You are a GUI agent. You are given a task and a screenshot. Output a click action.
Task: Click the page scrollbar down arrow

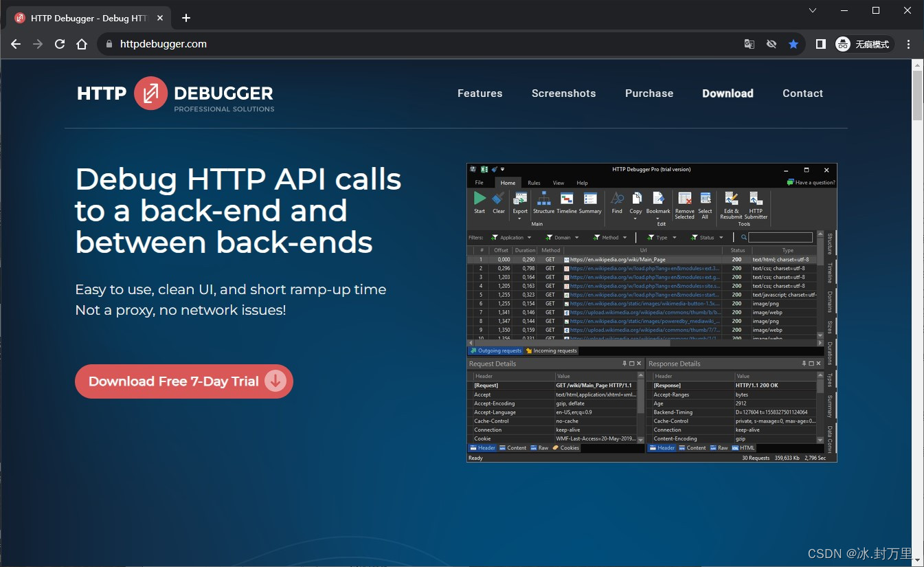click(918, 562)
